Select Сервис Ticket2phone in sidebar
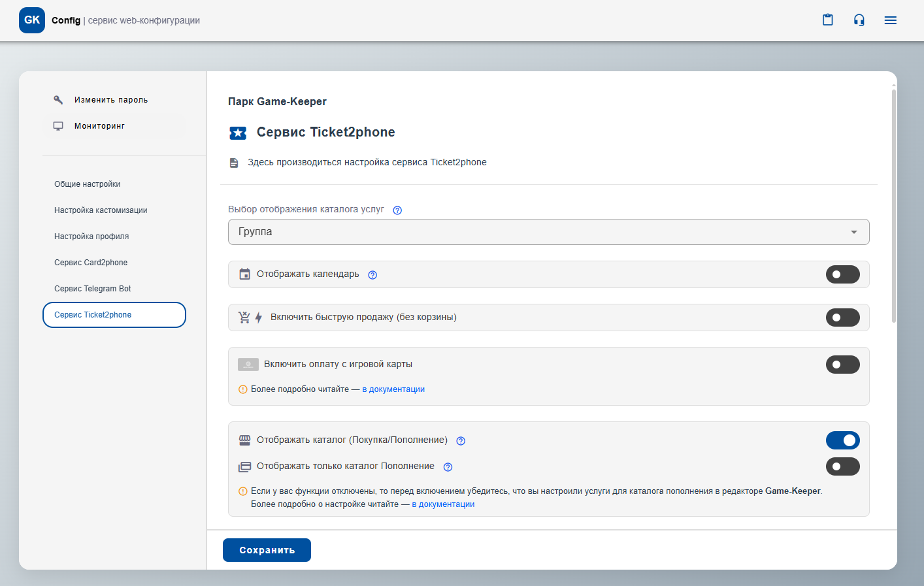Image resolution: width=924 pixels, height=586 pixels. 114,315
